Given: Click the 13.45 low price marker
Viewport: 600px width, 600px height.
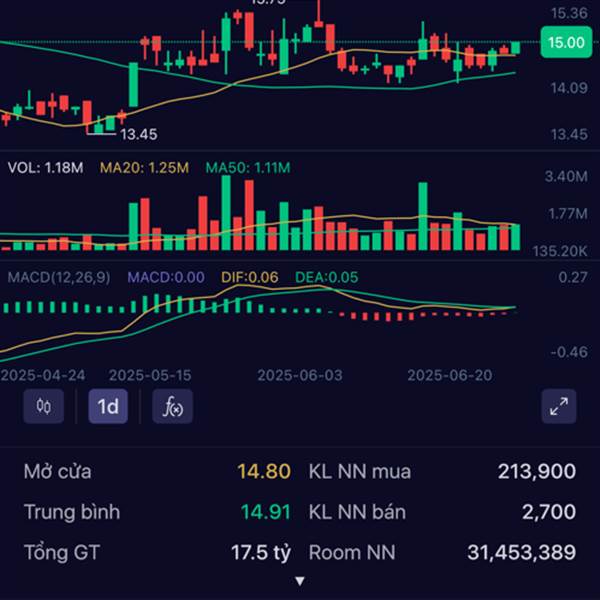Looking at the screenshot, I should (139, 134).
